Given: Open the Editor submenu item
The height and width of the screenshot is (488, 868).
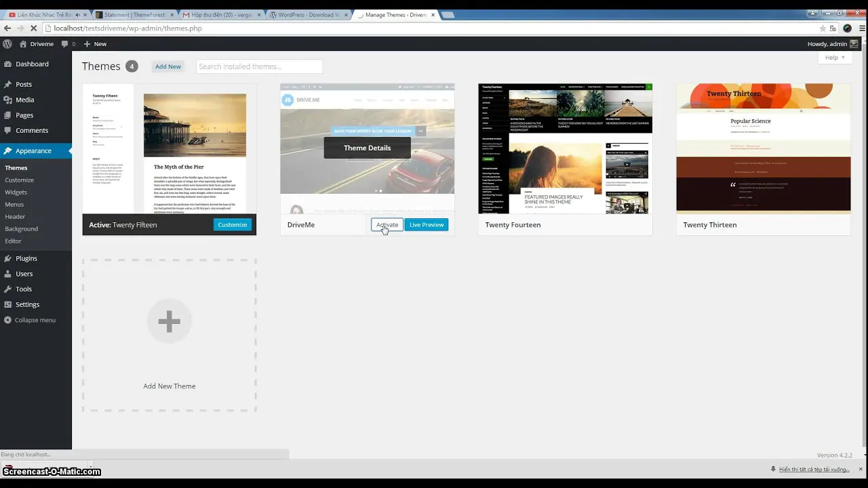Looking at the screenshot, I should pyautogui.click(x=13, y=241).
